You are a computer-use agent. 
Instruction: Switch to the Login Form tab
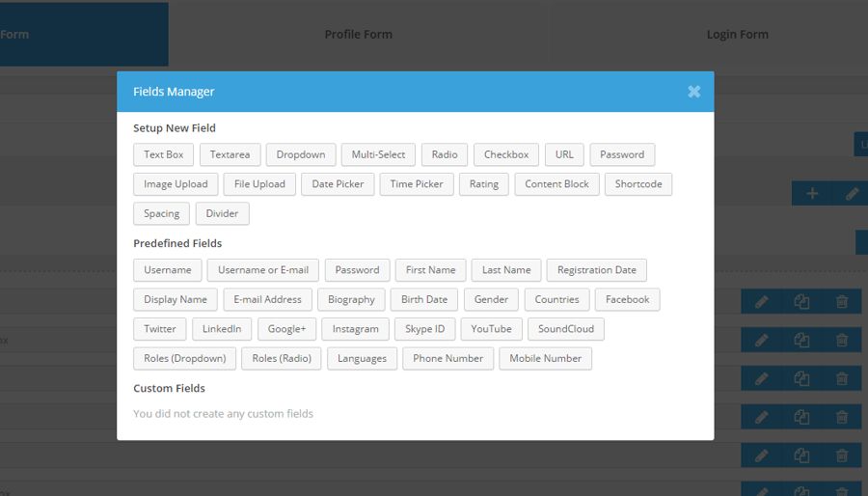pyautogui.click(x=738, y=35)
